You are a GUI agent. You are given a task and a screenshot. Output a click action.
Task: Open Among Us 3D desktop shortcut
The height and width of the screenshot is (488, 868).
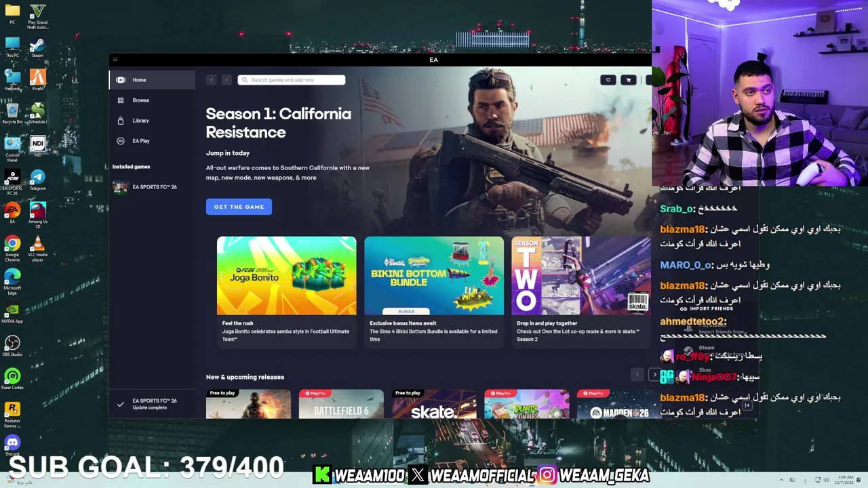coord(37,215)
